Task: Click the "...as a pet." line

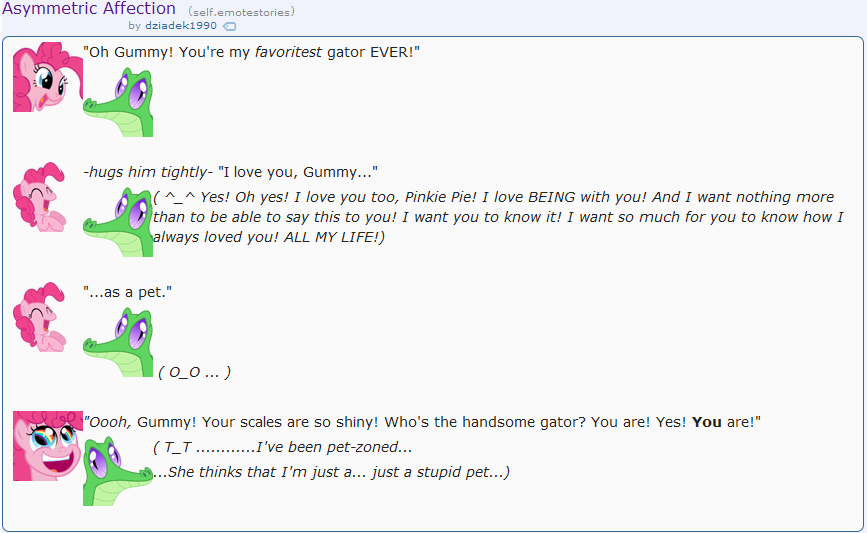Action: (x=128, y=292)
